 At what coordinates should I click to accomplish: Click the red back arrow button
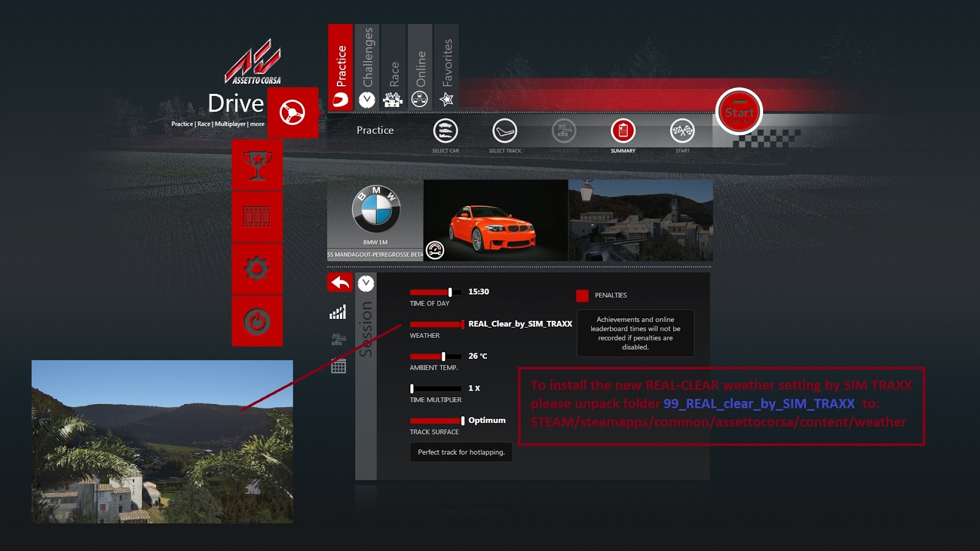point(340,283)
